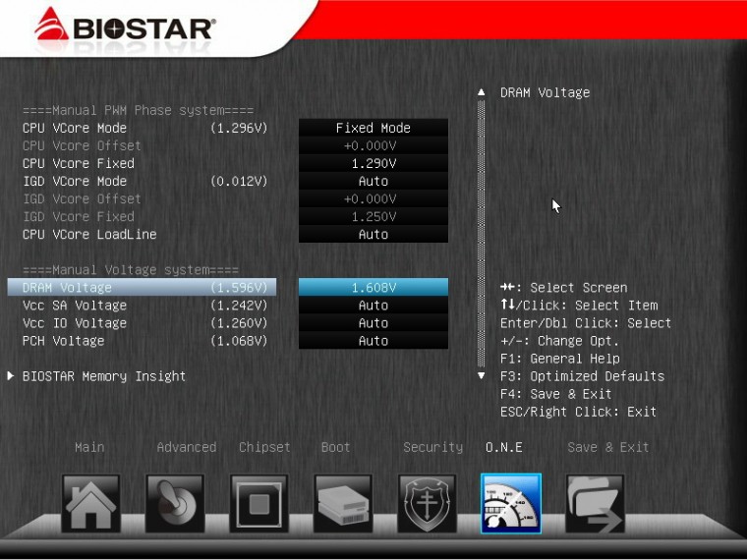The width and height of the screenshot is (747, 560).
Task: Click the Vcc IO reading (1.260V)
Action: pos(239,323)
